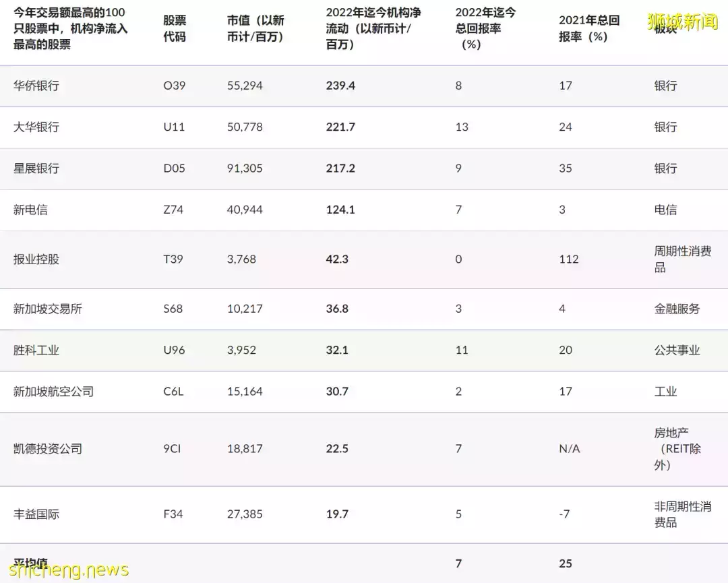The height and width of the screenshot is (583, 728).
Task: Select stock code Z74
Action: coord(173,210)
